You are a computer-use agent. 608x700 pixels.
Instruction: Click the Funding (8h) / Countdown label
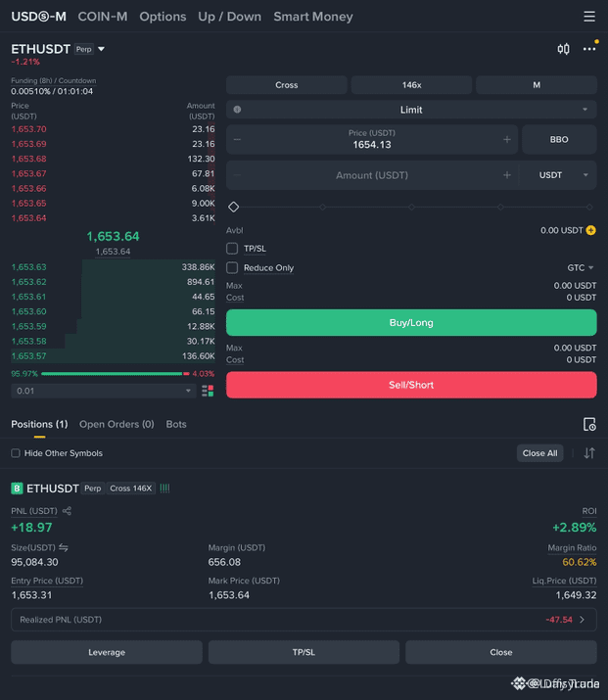coord(54,80)
